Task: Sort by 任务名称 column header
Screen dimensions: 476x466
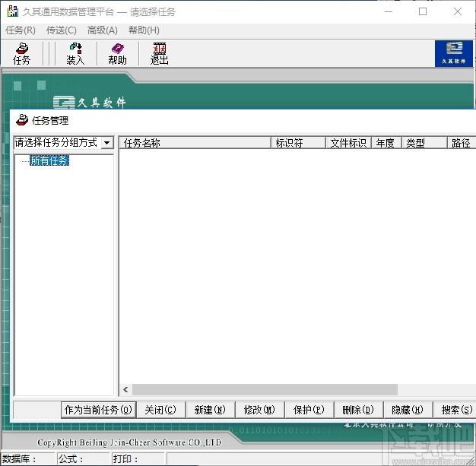Action: (x=195, y=143)
